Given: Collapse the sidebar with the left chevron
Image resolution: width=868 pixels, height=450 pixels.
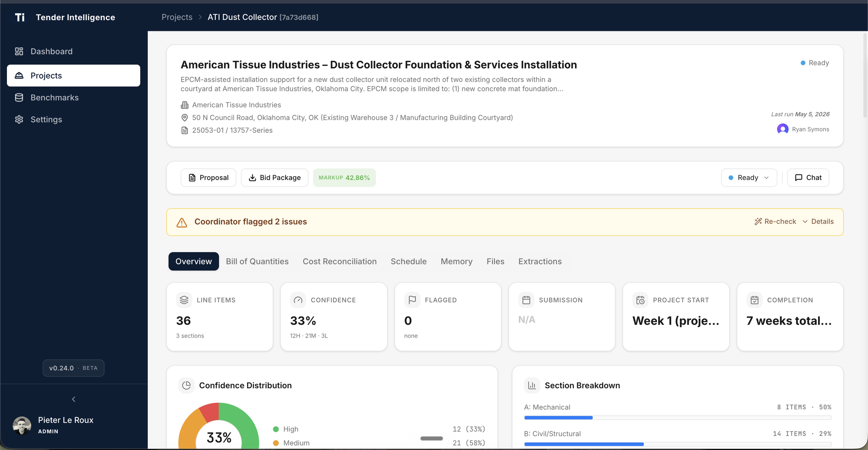Looking at the screenshot, I should [73, 399].
